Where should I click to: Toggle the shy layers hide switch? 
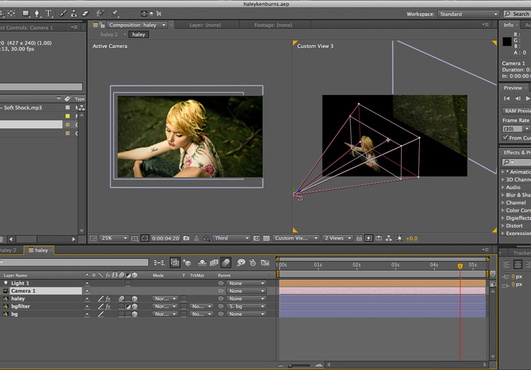202,262
